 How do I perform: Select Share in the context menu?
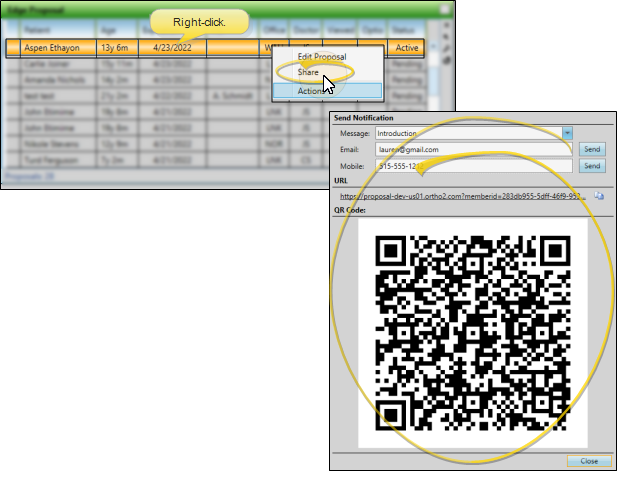tap(307, 73)
